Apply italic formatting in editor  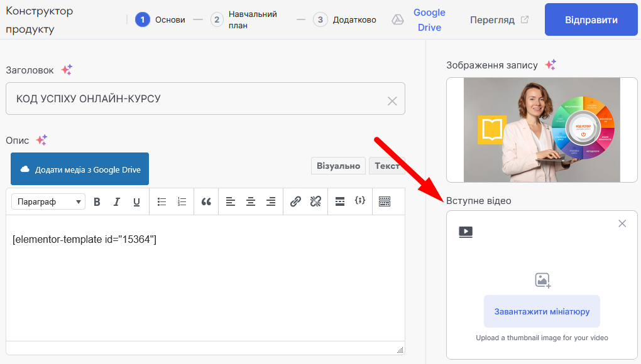(116, 201)
